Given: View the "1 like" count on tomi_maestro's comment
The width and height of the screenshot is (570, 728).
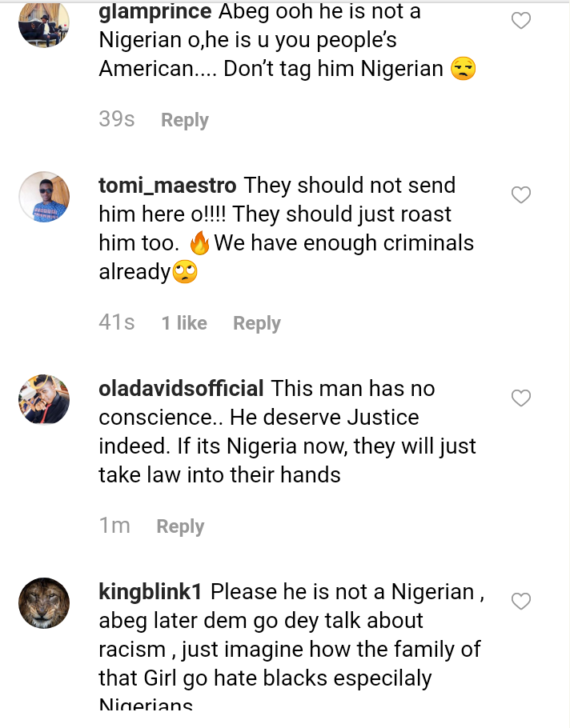Looking at the screenshot, I should [184, 323].
